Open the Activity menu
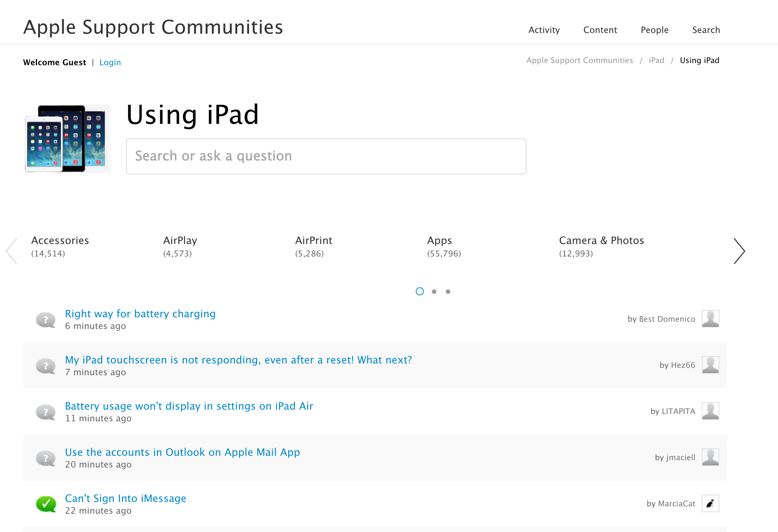 [544, 30]
